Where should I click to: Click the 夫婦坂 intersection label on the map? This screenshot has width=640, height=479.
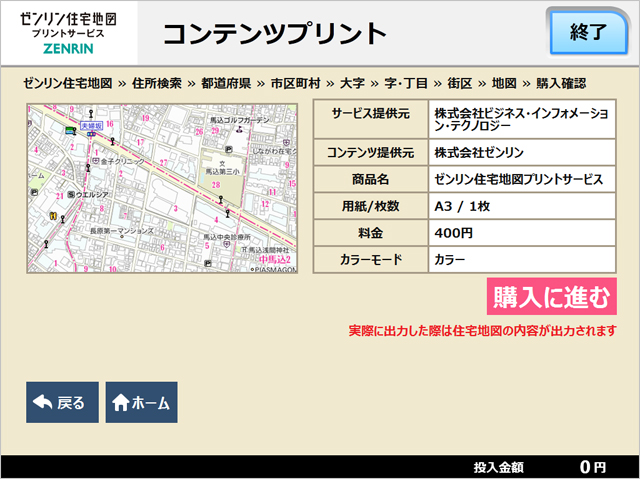click(91, 126)
